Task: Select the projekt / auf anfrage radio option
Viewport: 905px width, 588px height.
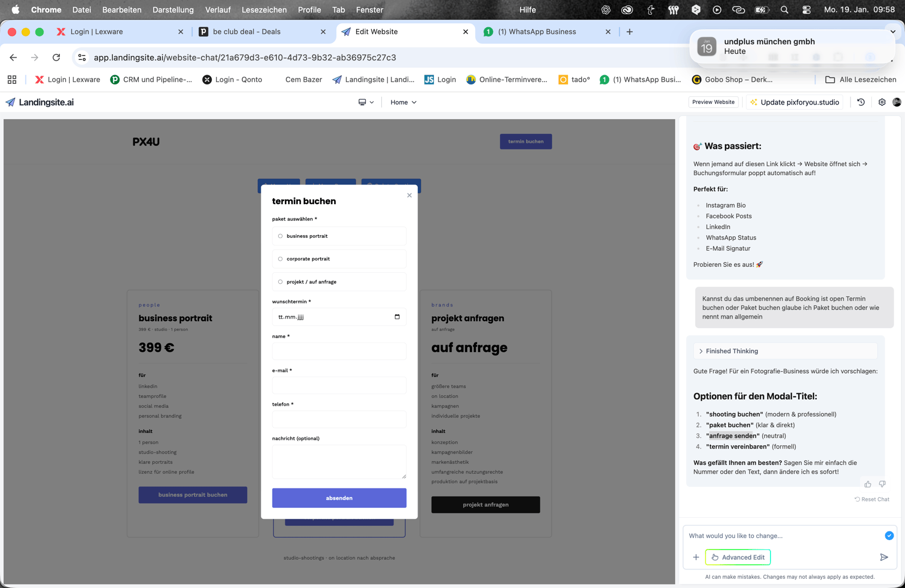Action: (280, 282)
